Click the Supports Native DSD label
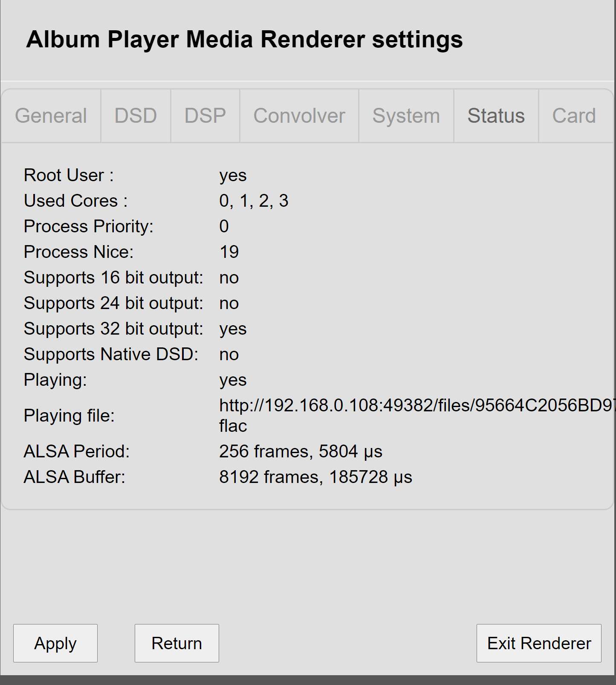The height and width of the screenshot is (685, 616). pos(111,354)
